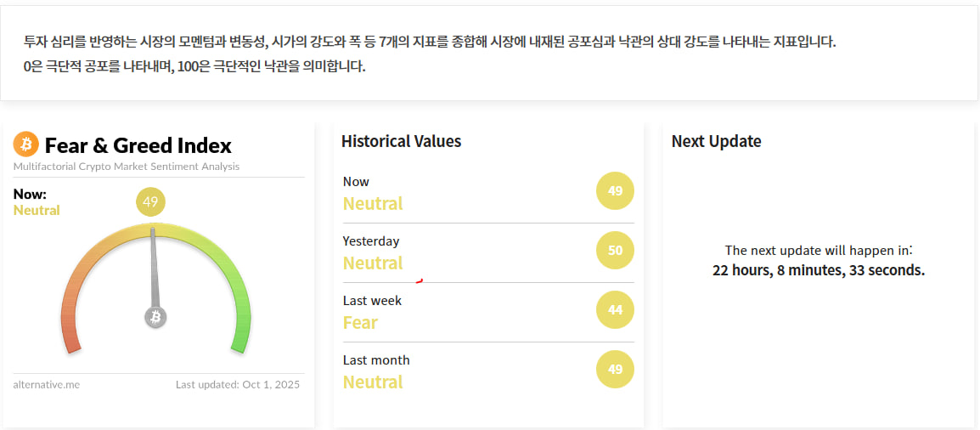Click the red end of the gauge
This screenshot has height=430, width=980.
tap(72, 342)
